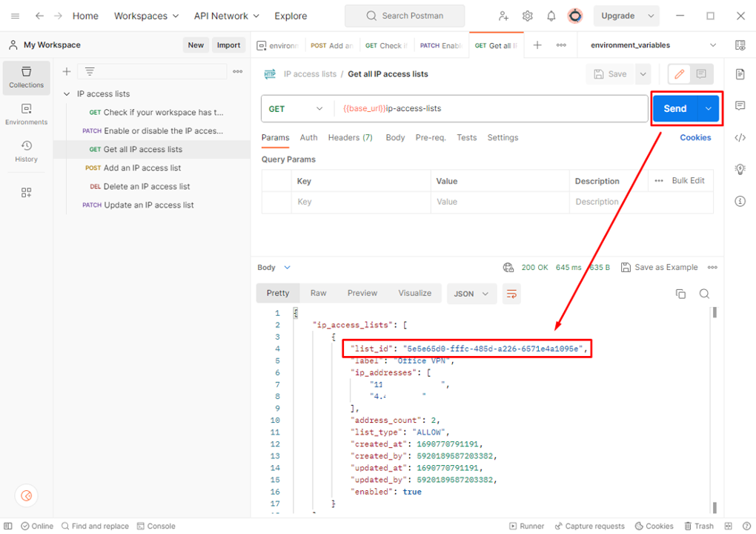Open the History sidebar panel
This screenshot has width=756, height=534.
[26, 151]
